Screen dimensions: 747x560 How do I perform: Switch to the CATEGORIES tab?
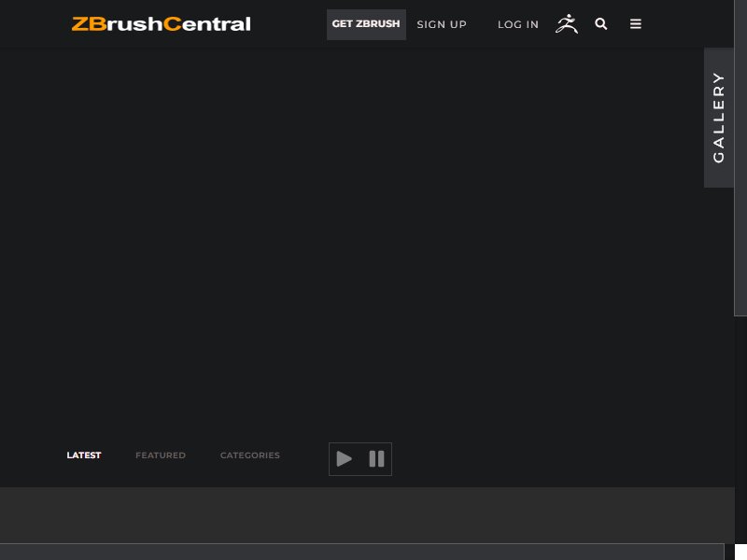click(250, 455)
